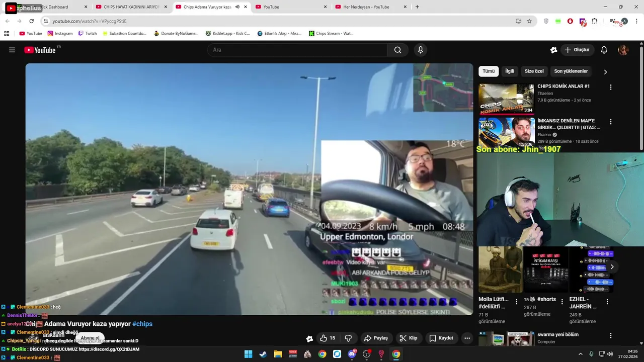Open a new browser tab
Screen dimensions: 644x362
(417, 7)
